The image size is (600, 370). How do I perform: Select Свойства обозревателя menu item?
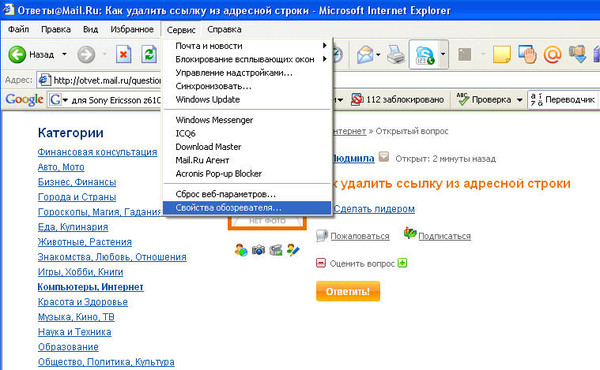coord(247,208)
